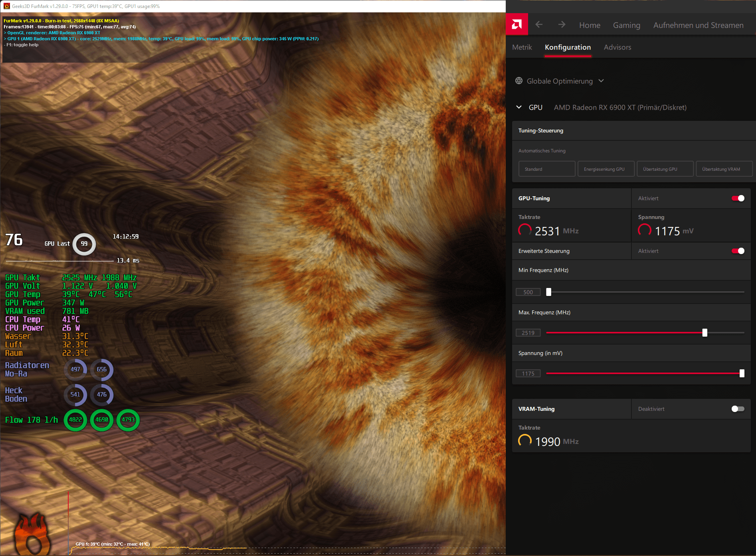This screenshot has width=756, height=556.
Task: Click the Wasser 31.3°C reading
Action: coord(47,336)
